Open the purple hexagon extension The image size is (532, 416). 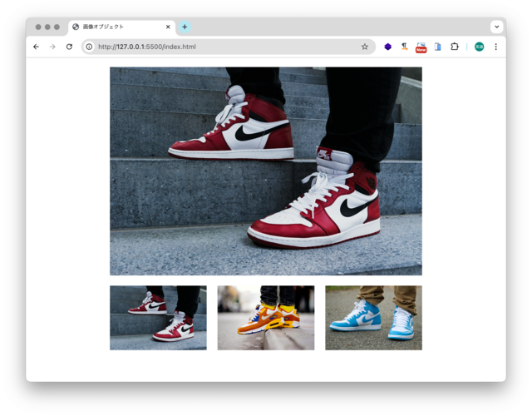coord(388,47)
